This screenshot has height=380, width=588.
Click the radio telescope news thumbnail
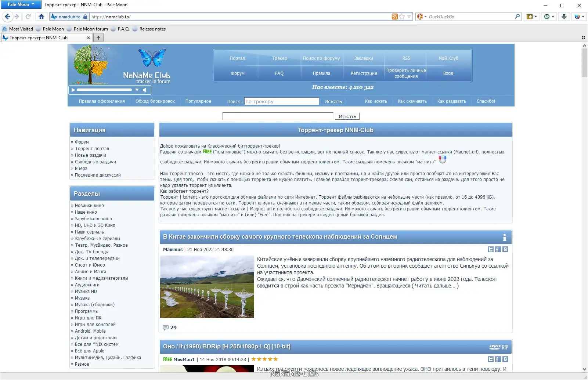pos(207,287)
